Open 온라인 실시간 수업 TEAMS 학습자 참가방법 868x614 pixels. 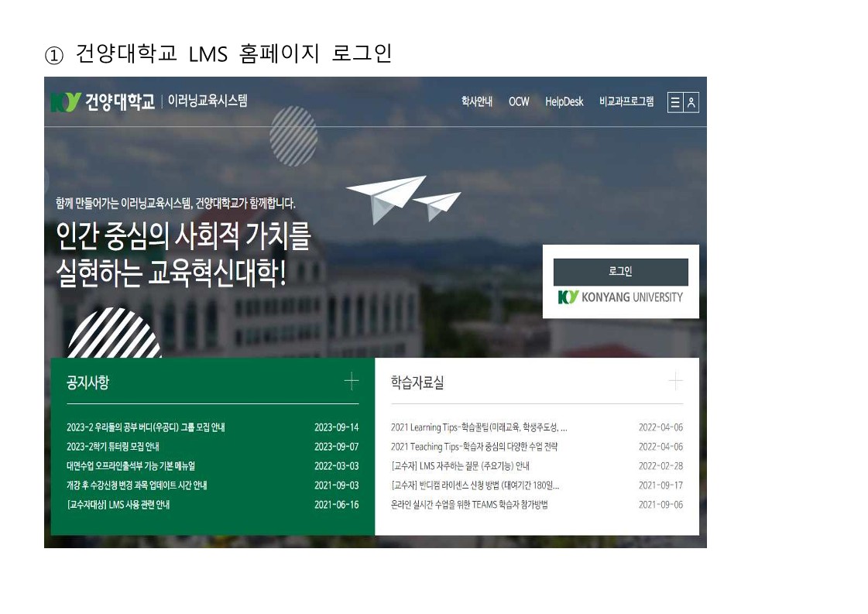pyautogui.click(x=469, y=505)
